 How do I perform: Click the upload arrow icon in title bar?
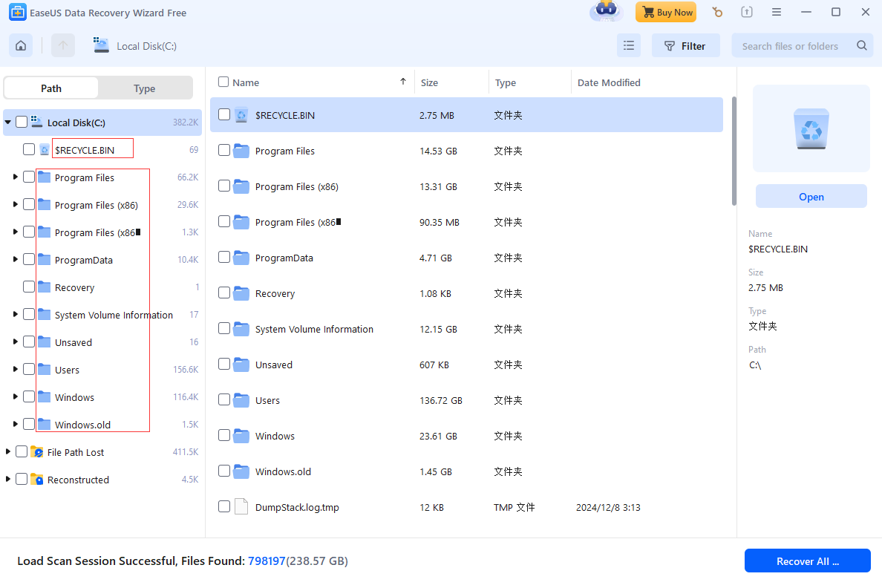pos(746,12)
